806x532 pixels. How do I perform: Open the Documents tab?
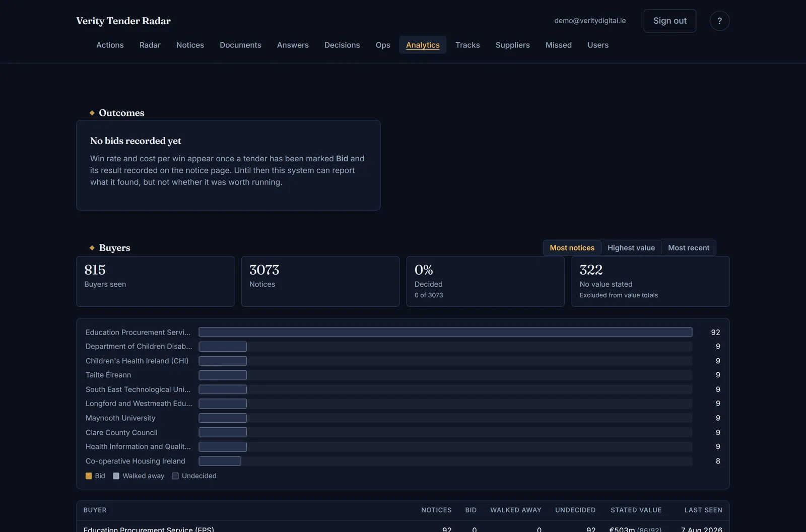(x=240, y=45)
